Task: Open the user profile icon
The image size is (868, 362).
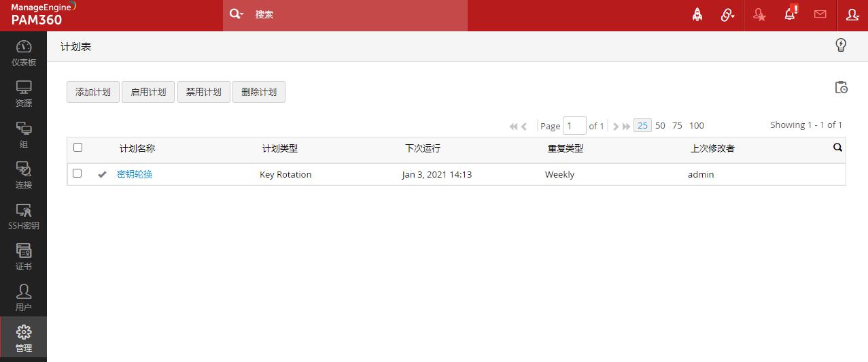Action: pyautogui.click(x=852, y=14)
